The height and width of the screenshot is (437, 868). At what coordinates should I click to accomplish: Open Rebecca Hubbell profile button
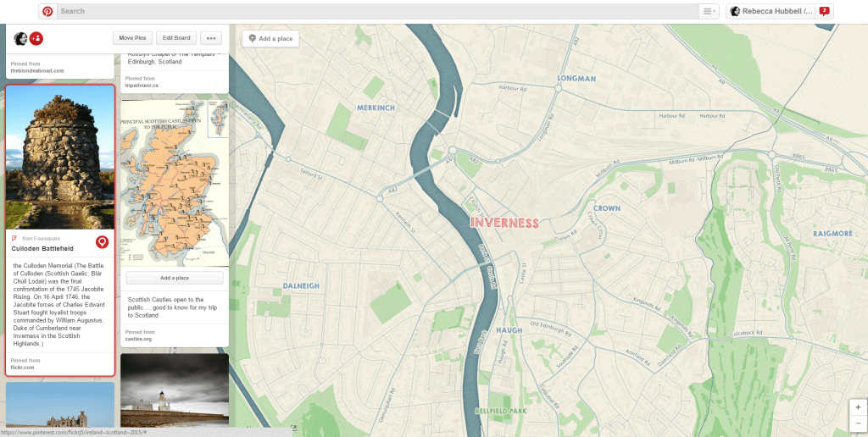(x=771, y=11)
